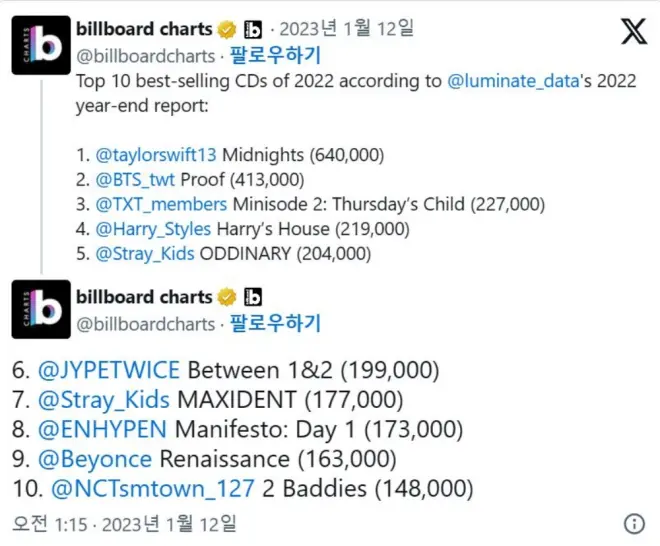This screenshot has height=546, width=660.
Task: Go to the @TXT_members profile
Action: 158,205
